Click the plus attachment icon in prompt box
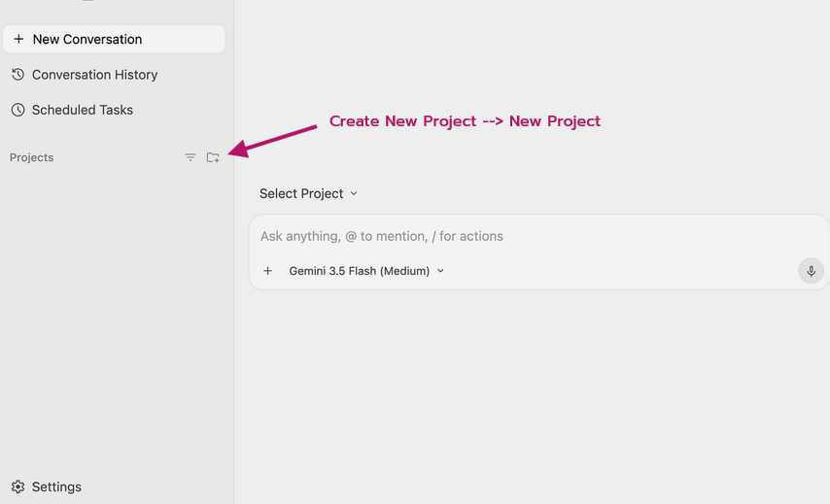 (x=268, y=271)
